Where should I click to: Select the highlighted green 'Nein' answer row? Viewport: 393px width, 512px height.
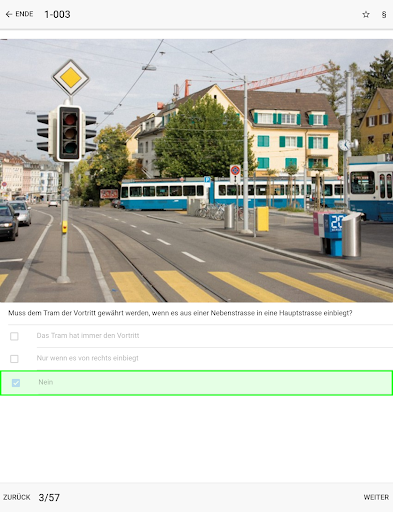click(x=196, y=383)
